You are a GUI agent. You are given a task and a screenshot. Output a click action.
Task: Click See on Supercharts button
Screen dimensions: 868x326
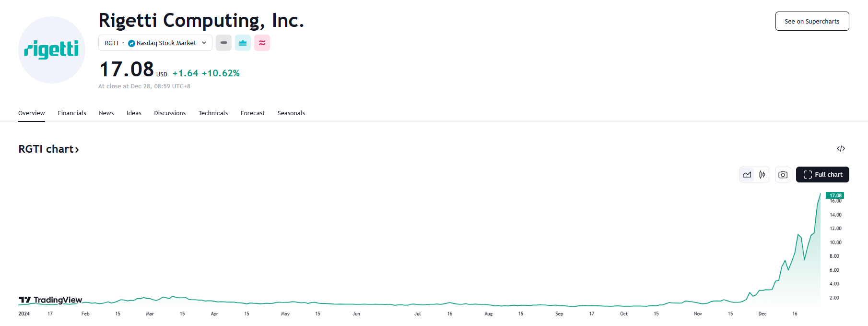click(x=812, y=21)
